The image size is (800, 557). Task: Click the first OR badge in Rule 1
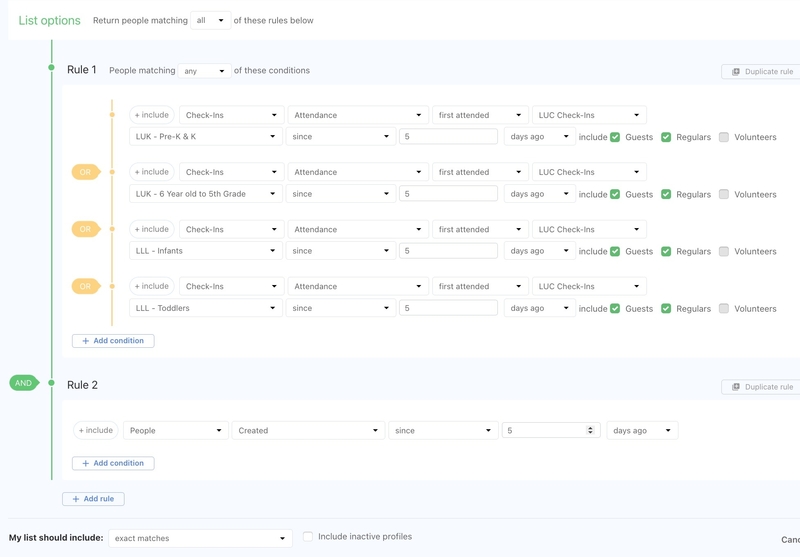coord(85,172)
